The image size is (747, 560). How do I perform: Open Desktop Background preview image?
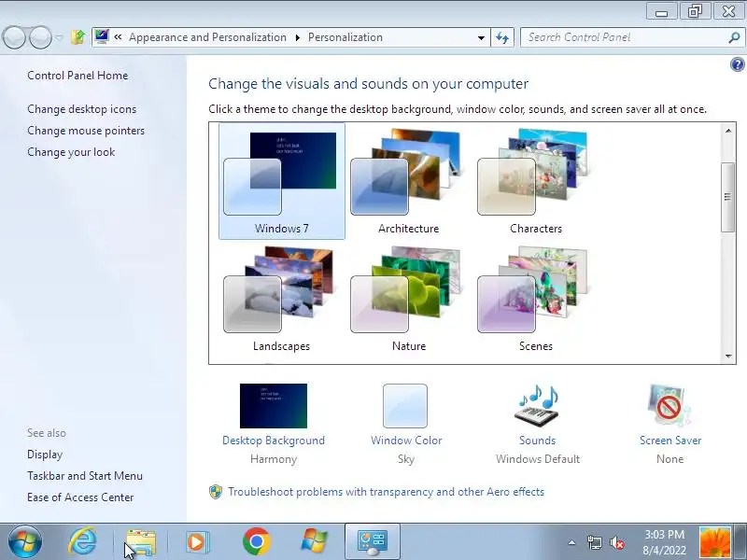(x=274, y=406)
